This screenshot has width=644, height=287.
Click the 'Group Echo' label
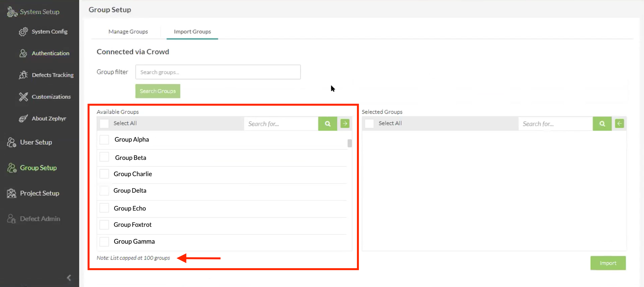click(130, 208)
